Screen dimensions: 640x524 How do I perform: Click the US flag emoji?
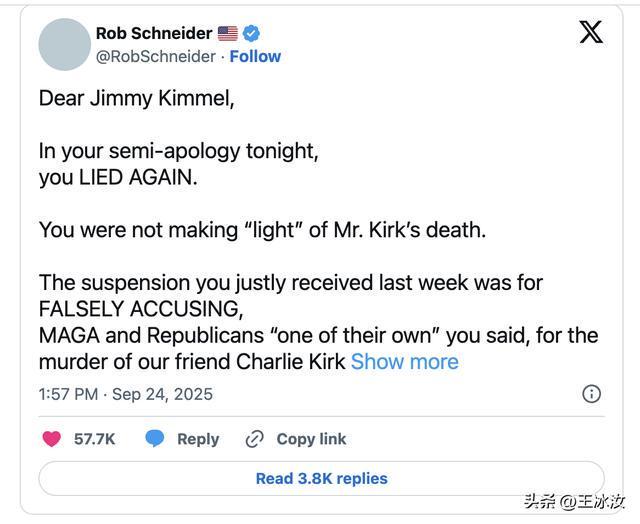click(x=228, y=33)
